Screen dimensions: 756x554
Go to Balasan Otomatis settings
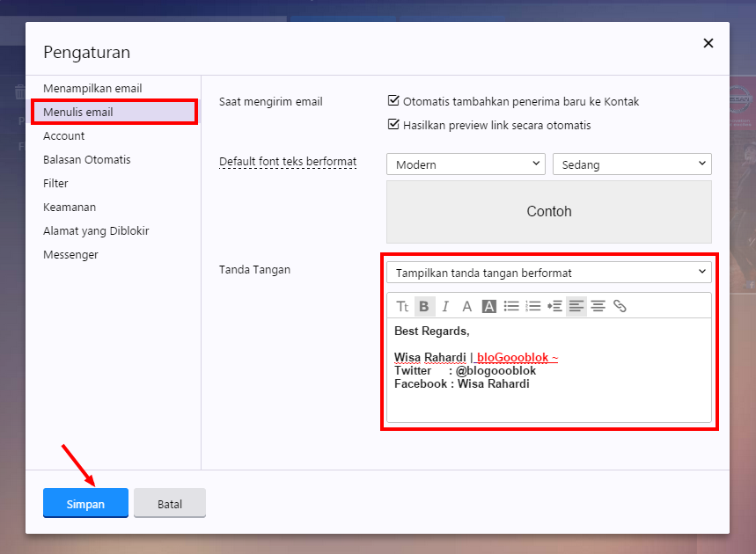tap(87, 160)
